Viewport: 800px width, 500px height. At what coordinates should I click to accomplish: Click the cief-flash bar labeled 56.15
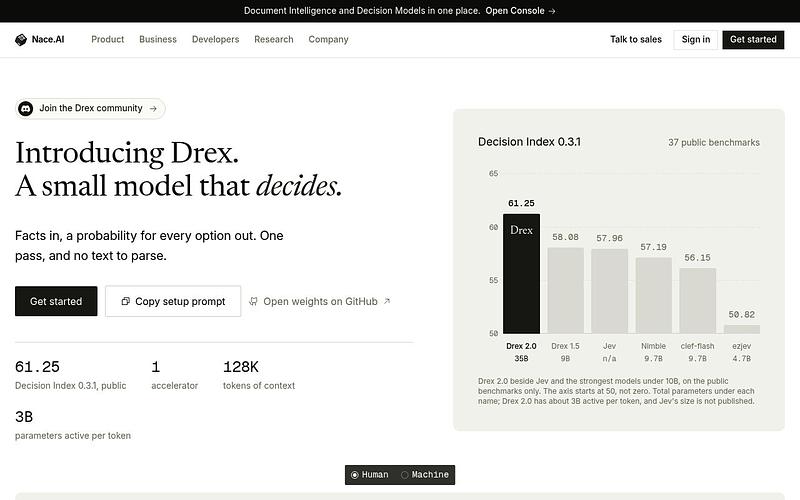point(697,301)
